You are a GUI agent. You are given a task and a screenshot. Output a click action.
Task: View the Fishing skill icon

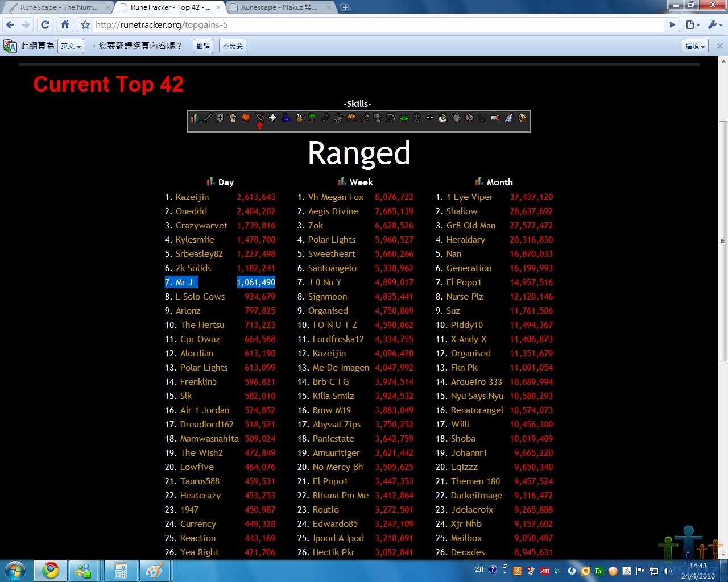338,118
